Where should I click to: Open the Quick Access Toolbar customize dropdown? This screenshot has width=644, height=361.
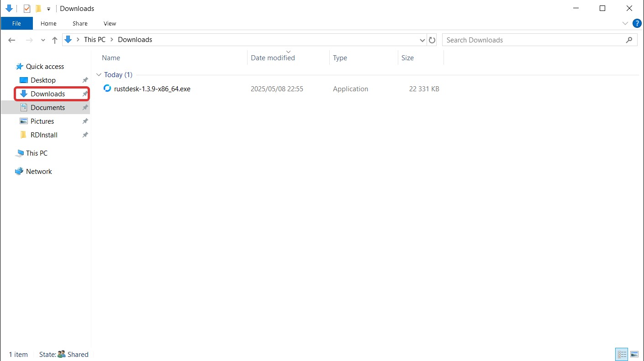[x=48, y=8]
